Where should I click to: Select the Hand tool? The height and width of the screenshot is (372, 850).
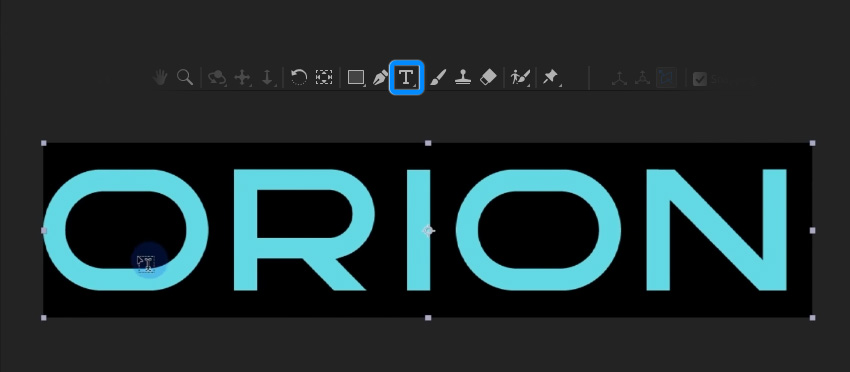pyautogui.click(x=159, y=78)
